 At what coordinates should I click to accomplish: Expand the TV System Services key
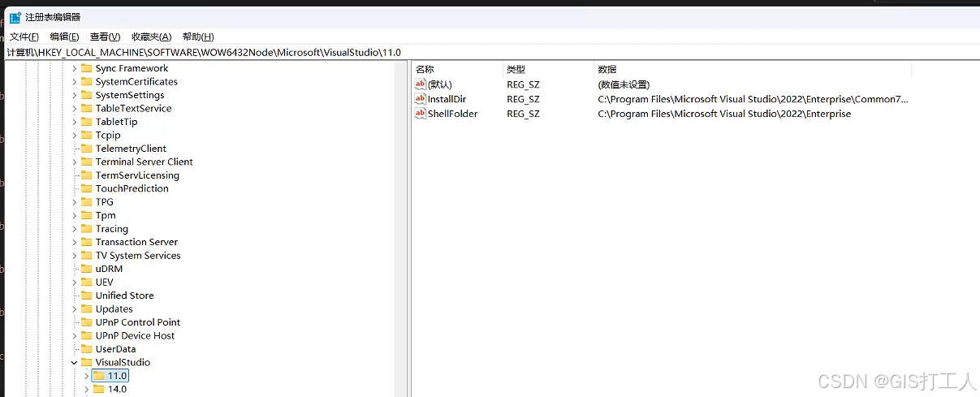(x=75, y=256)
